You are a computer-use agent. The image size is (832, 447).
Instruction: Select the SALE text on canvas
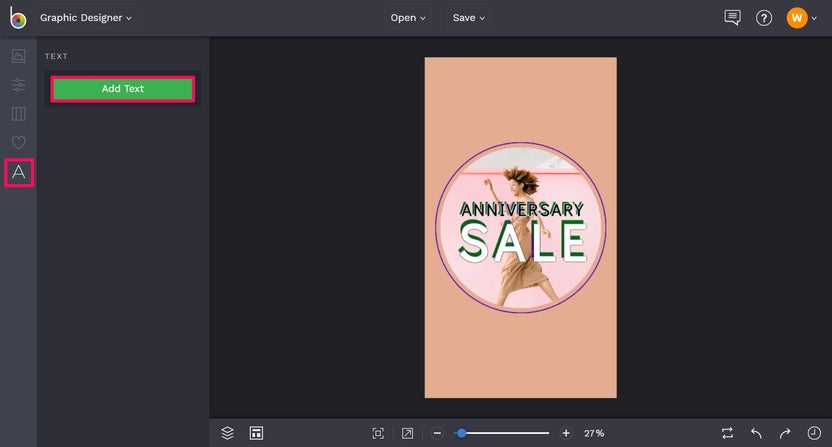(x=523, y=242)
